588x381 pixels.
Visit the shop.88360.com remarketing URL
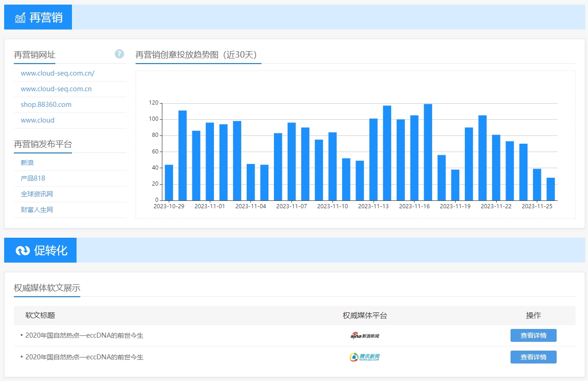click(x=46, y=105)
